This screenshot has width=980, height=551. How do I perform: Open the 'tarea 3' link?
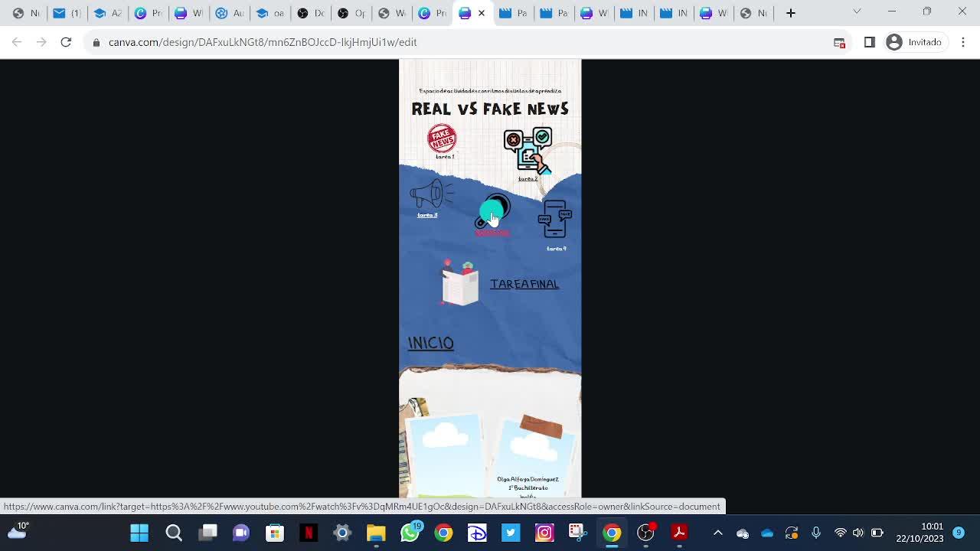click(x=427, y=215)
